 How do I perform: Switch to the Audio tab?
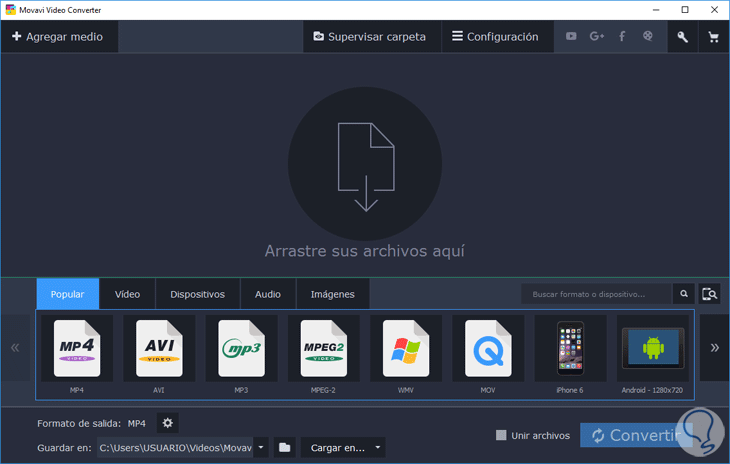pos(268,294)
